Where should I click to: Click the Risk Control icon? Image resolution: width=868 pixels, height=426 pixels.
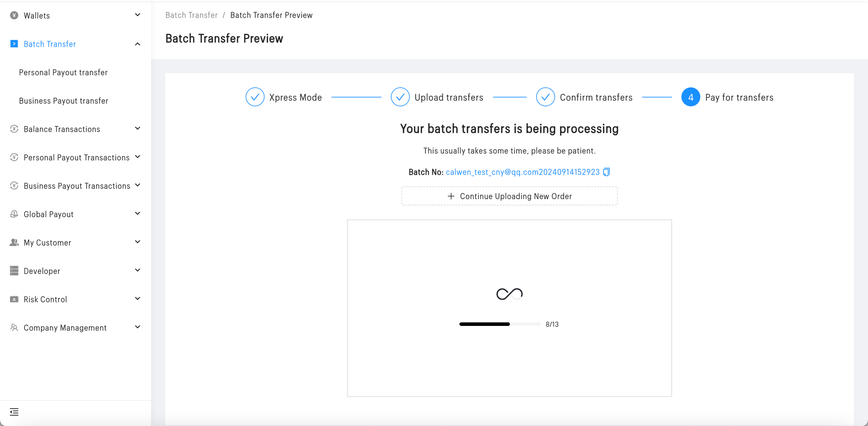(14, 299)
